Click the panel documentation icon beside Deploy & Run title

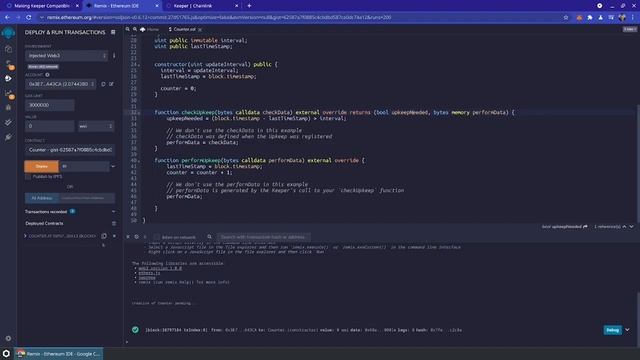point(113,32)
